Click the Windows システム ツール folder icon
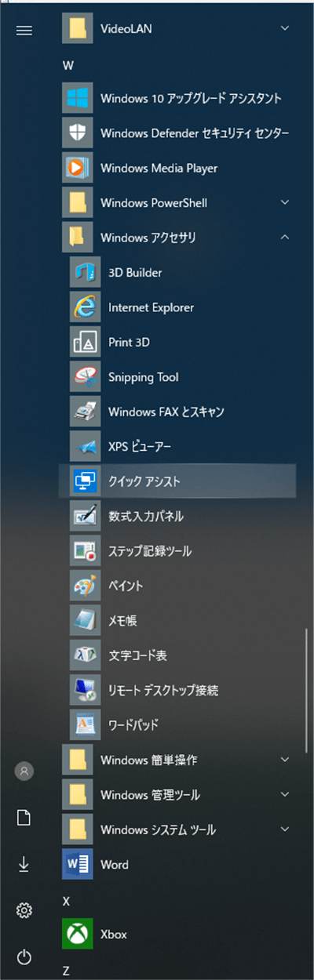The image size is (314, 980). pos(77,829)
